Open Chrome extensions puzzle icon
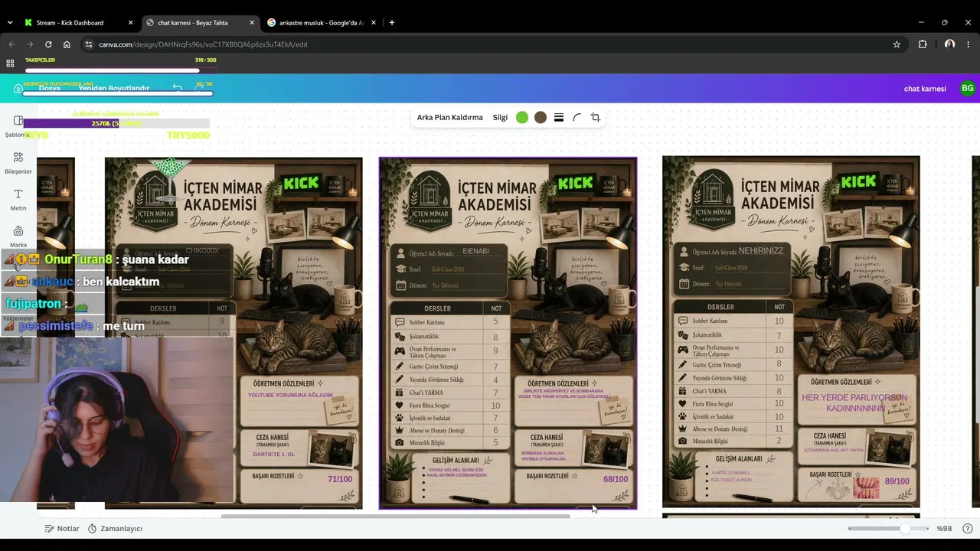 tap(923, 44)
